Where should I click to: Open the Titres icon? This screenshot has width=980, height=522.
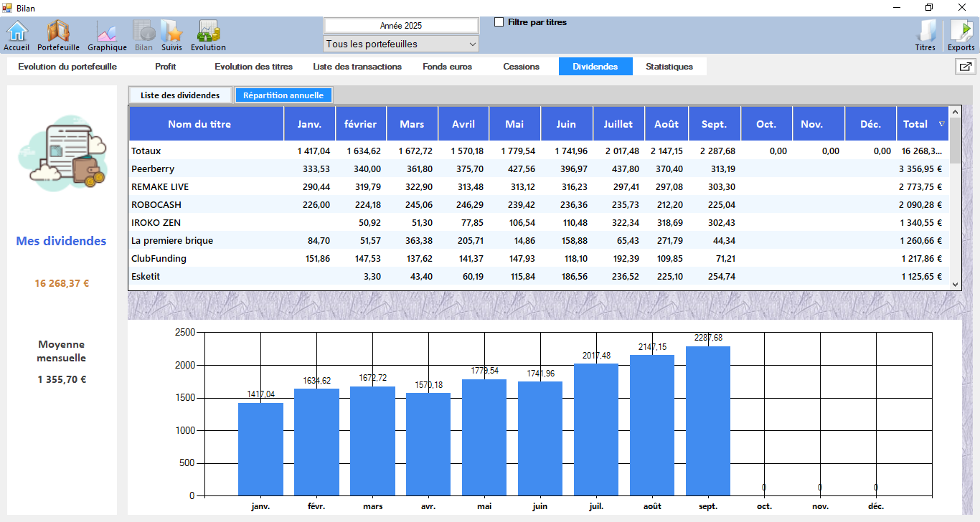925,34
